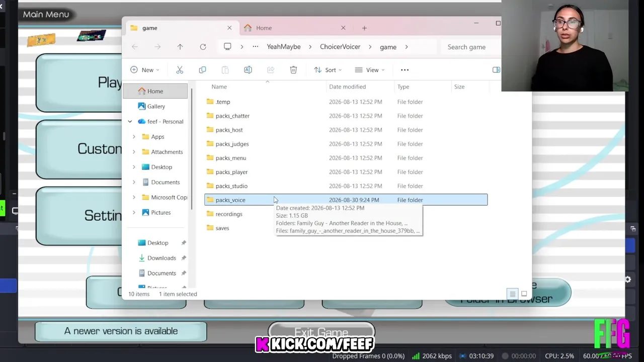Go up one folder level arrow
Screen dimensions: 644x362
pyautogui.click(x=180, y=47)
